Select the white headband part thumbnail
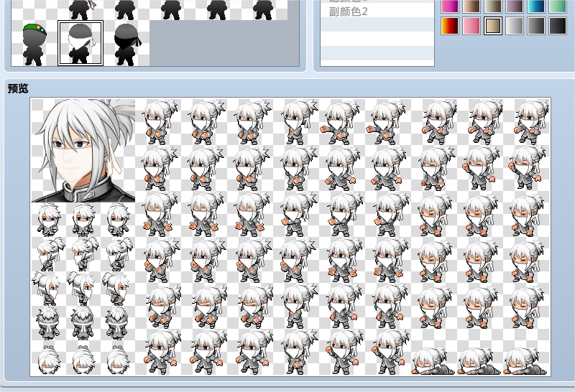This screenshot has height=392, width=575. click(80, 43)
